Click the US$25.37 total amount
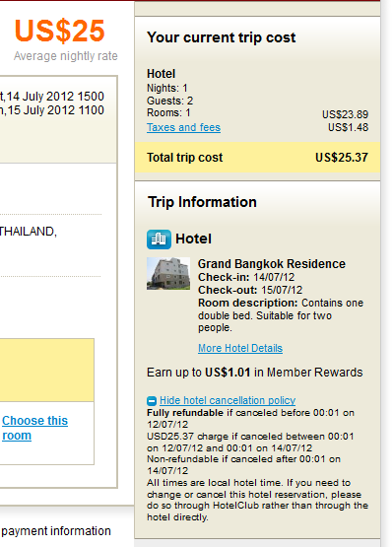392x547 pixels. click(x=342, y=158)
